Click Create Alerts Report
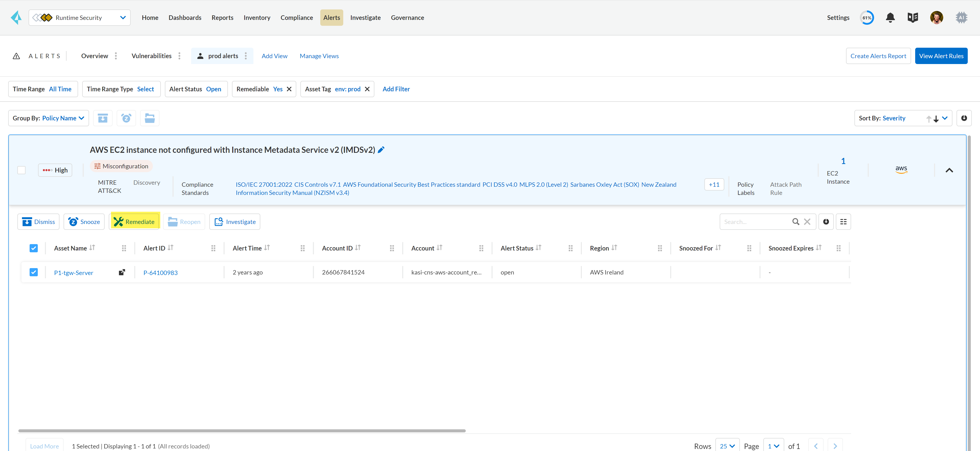The width and height of the screenshot is (980, 451). (x=878, y=56)
